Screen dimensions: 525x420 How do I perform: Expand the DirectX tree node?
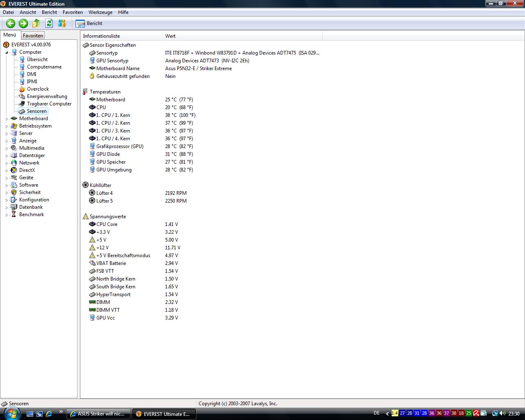pos(7,171)
